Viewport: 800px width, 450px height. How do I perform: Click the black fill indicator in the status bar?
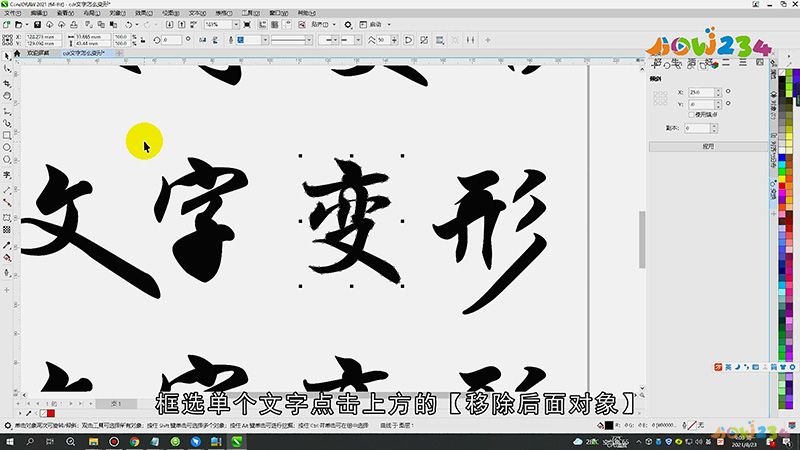point(609,425)
